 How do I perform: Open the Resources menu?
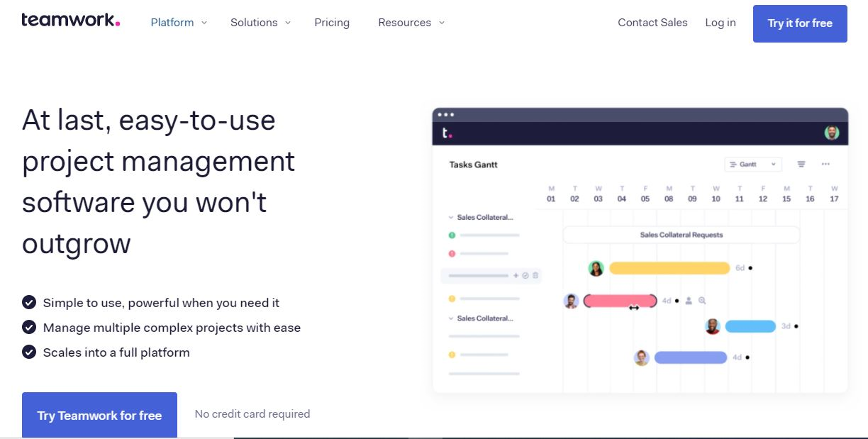click(x=405, y=23)
